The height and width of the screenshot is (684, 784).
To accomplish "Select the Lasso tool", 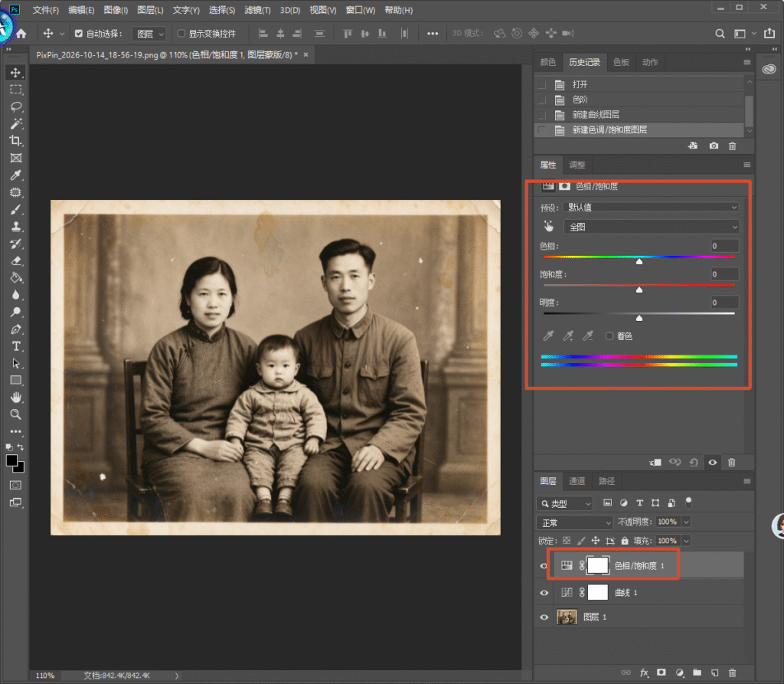I will coord(16,106).
